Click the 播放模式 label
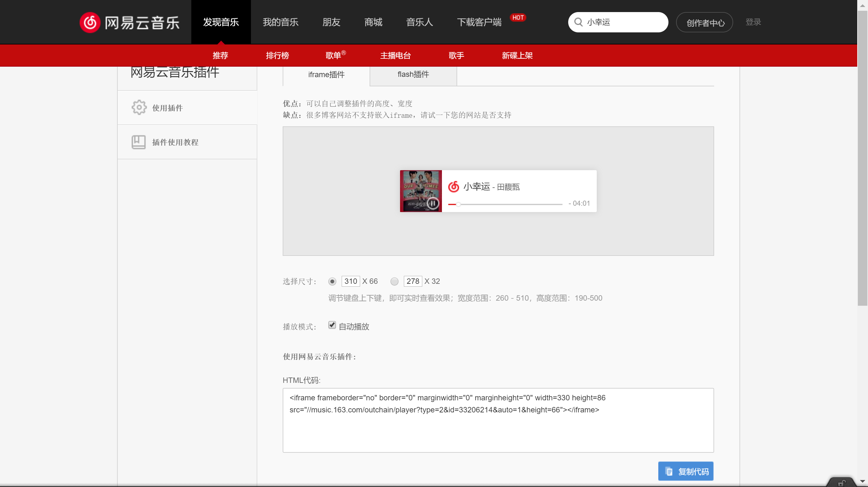The image size is (868, 487). [x=299, y=327]
